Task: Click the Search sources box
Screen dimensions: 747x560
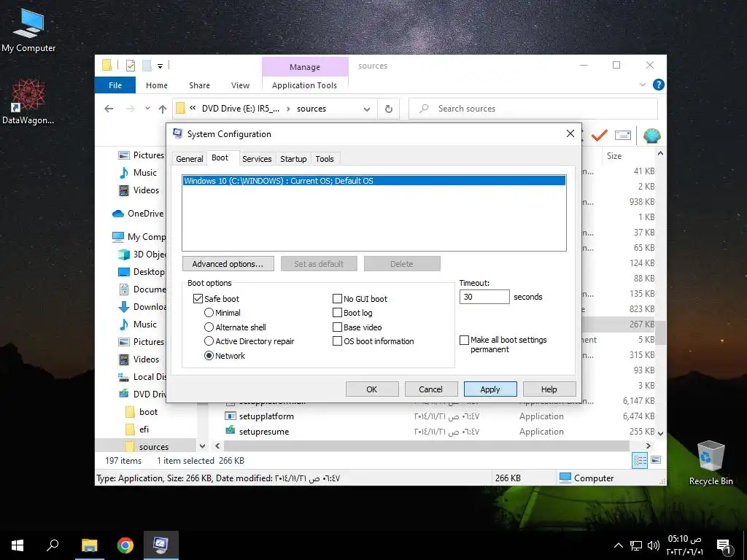Action: click(533, 109)
